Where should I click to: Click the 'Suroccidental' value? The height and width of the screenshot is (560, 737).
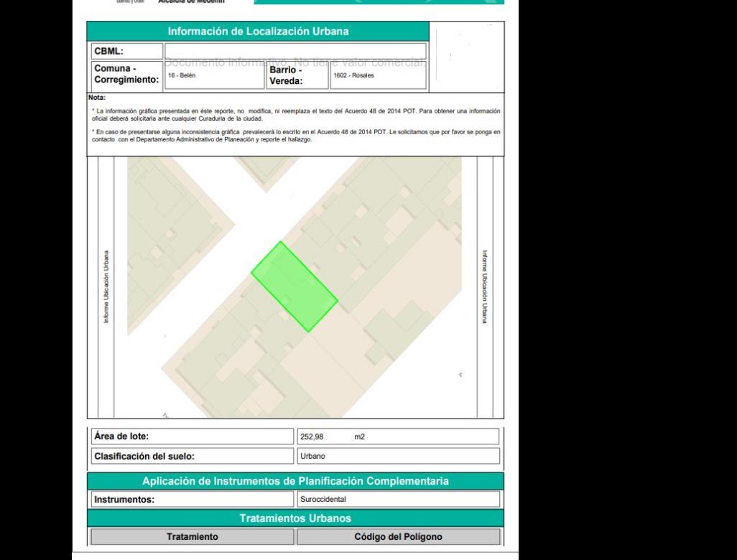tap(323, 500)
